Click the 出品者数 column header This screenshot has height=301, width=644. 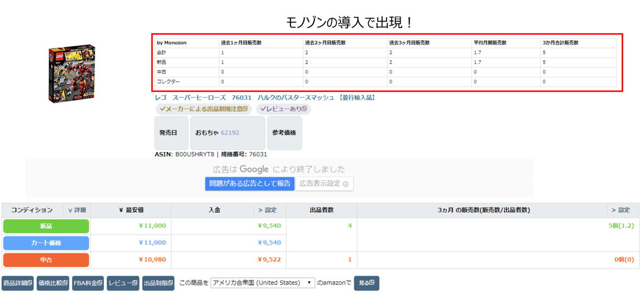click(x=322, y=210)
